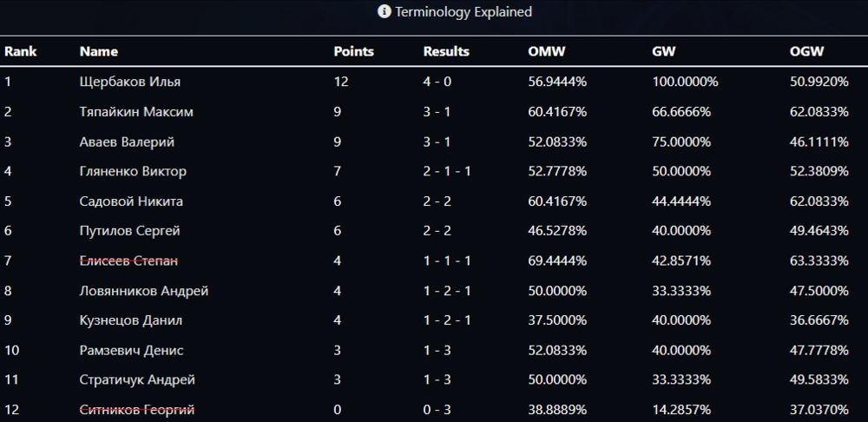Screen dimensions: 868x422
Task: Sort standings by Points header
Action: [353, 51]
